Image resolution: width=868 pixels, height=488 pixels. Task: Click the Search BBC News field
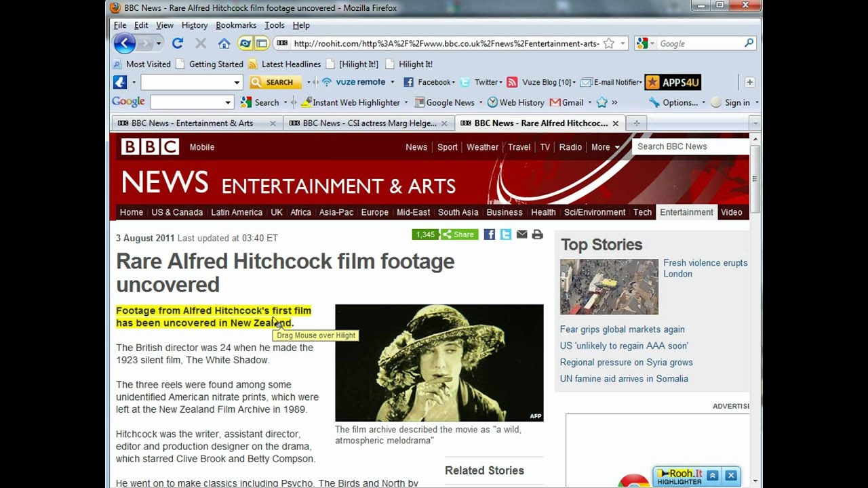click(690, 146)
